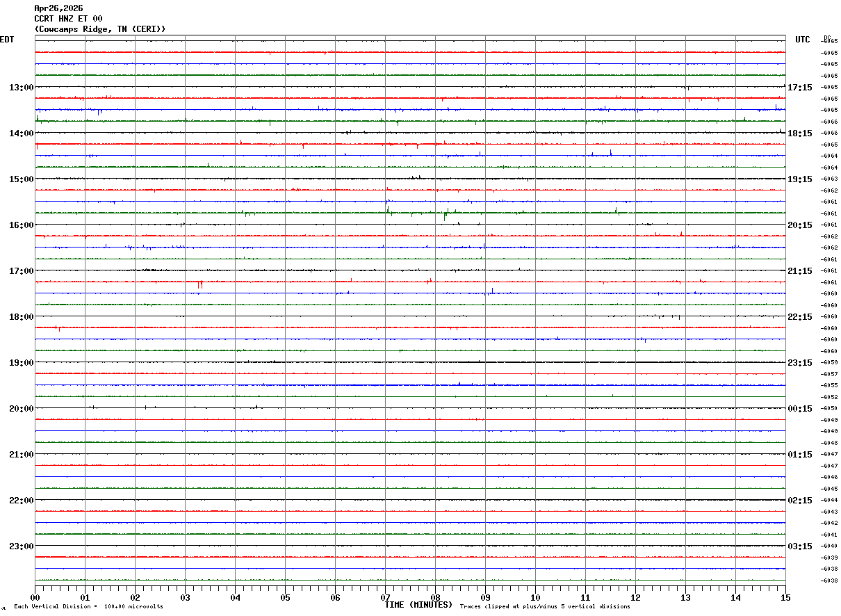Select the DC offset value -6057
The height and width of the screenshot is (616, 841).
point(829,373)
